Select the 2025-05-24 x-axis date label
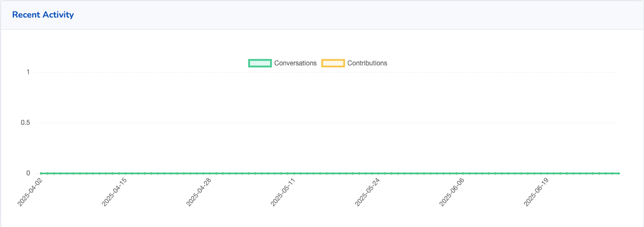644x227 pixels. (368, 192)
